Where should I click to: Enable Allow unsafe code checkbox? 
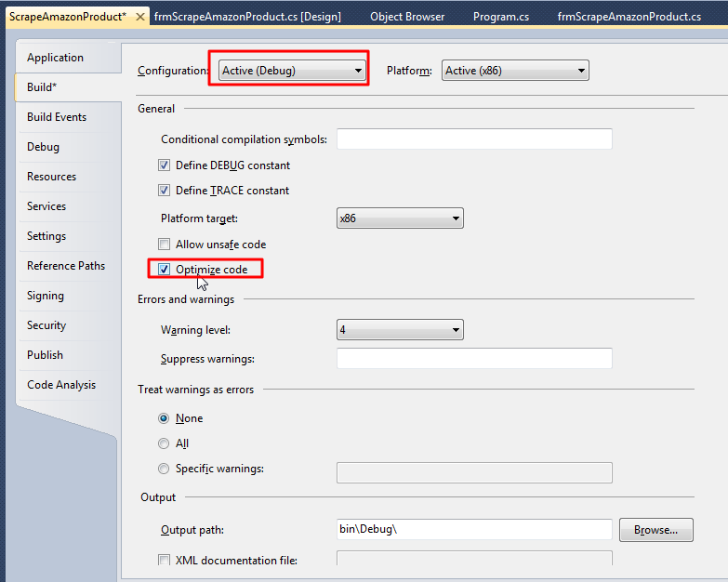tap(164, 245)
